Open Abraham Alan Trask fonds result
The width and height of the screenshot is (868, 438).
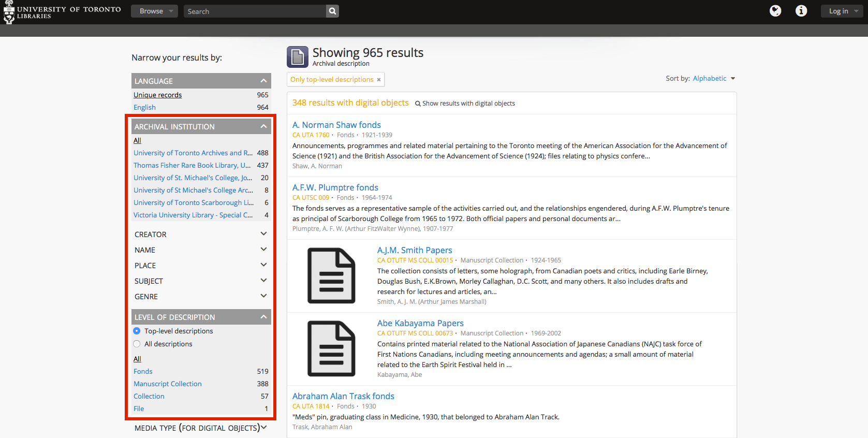pyautogui.click(x=343, y=396)
